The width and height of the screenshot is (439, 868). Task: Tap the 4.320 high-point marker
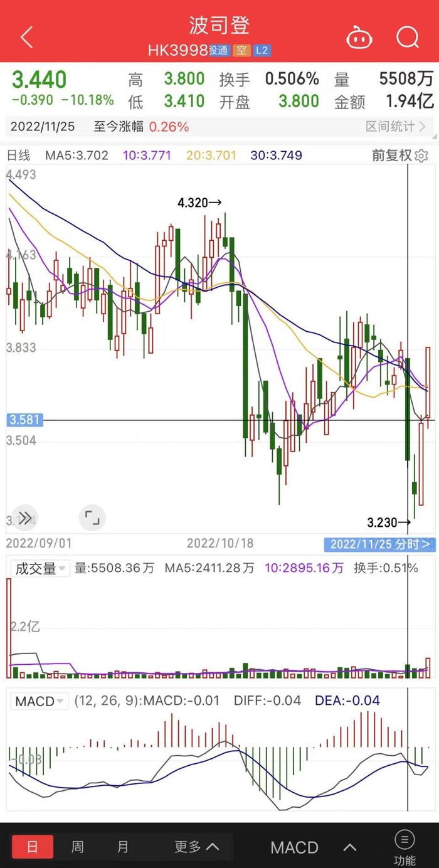pyautogui.click(x=200, y=203)
